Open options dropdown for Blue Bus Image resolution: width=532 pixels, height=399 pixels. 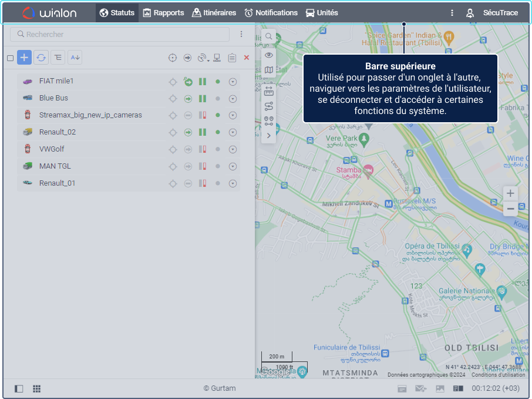tap(233, 99)
